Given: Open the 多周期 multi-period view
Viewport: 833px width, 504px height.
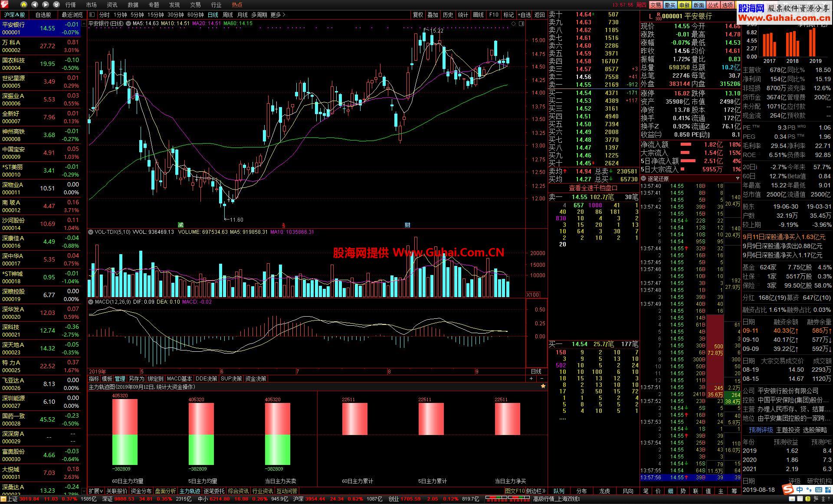Looking at the screenshot, I should pos(259,15).
